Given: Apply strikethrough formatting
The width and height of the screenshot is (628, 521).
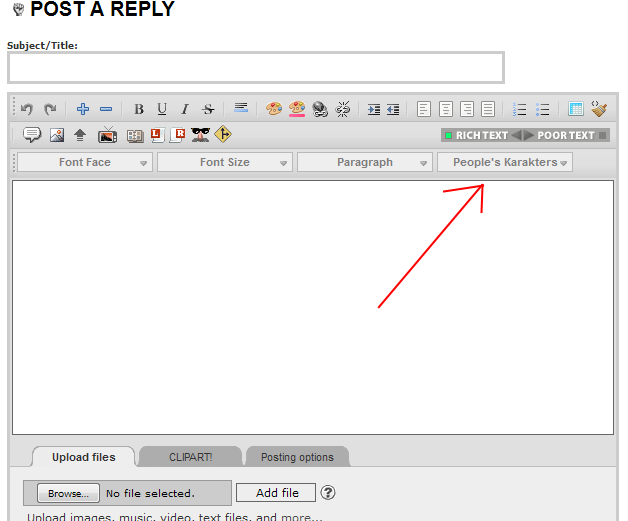Looking at the screenshot, I should 208,109.
